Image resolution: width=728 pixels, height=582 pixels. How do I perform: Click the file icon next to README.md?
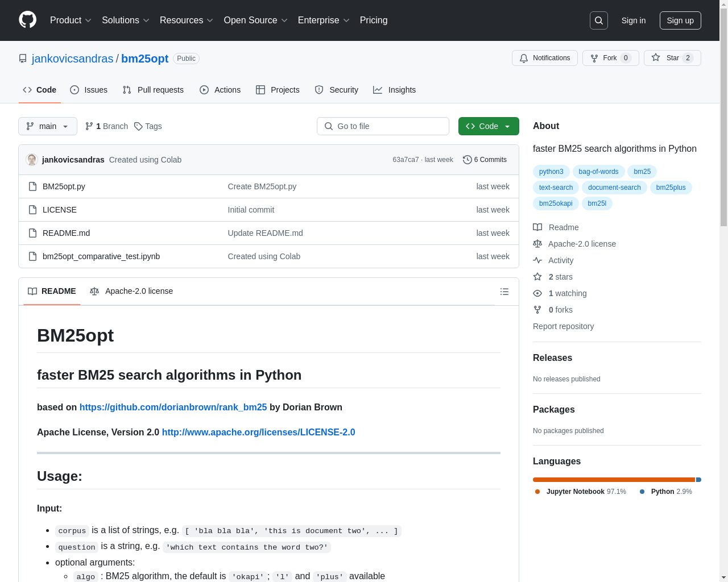33,233
